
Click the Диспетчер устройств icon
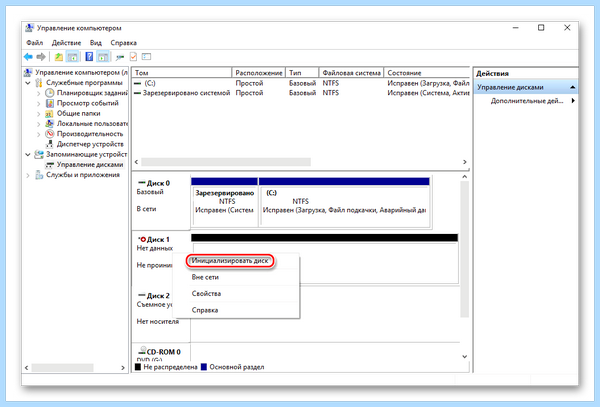(50, 144)
